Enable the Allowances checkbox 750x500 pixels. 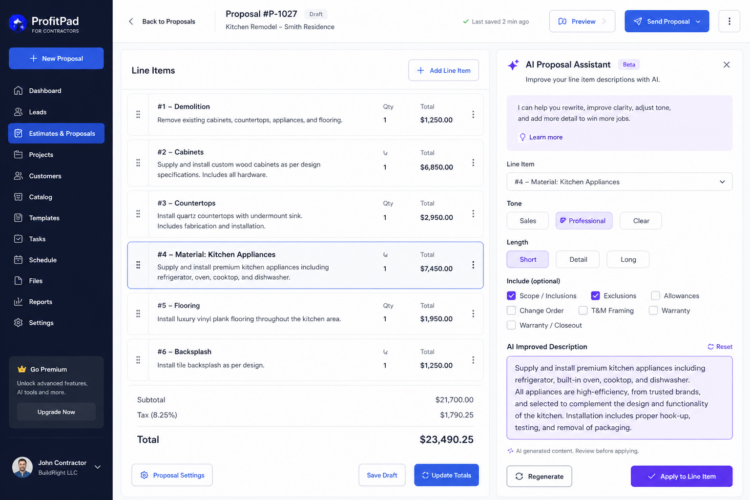click(x=655, y=296)
